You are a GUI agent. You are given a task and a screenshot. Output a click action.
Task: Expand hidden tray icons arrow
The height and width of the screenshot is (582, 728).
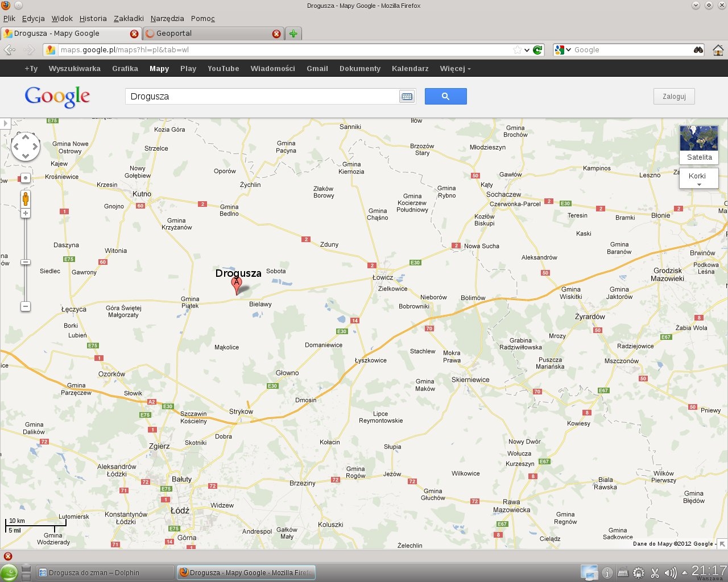tap(684, 572)
